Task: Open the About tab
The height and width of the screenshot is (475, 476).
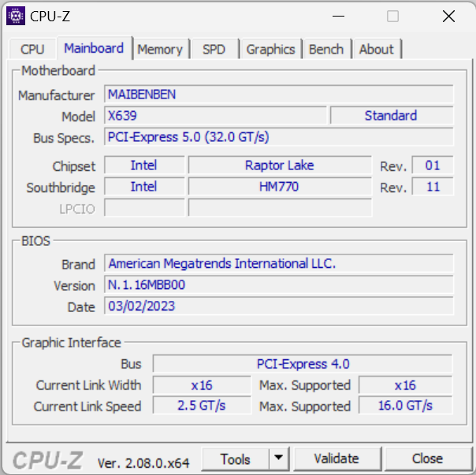Action: point(377,49)
